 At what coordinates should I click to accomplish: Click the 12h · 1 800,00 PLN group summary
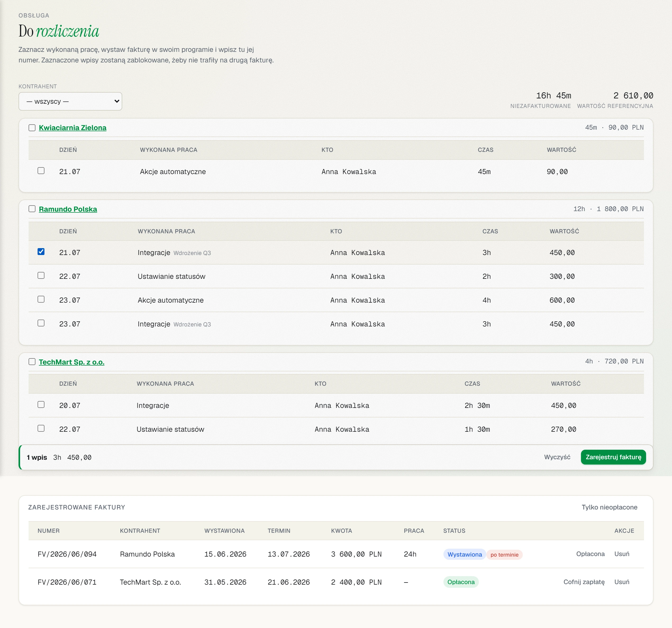(608, 209)
